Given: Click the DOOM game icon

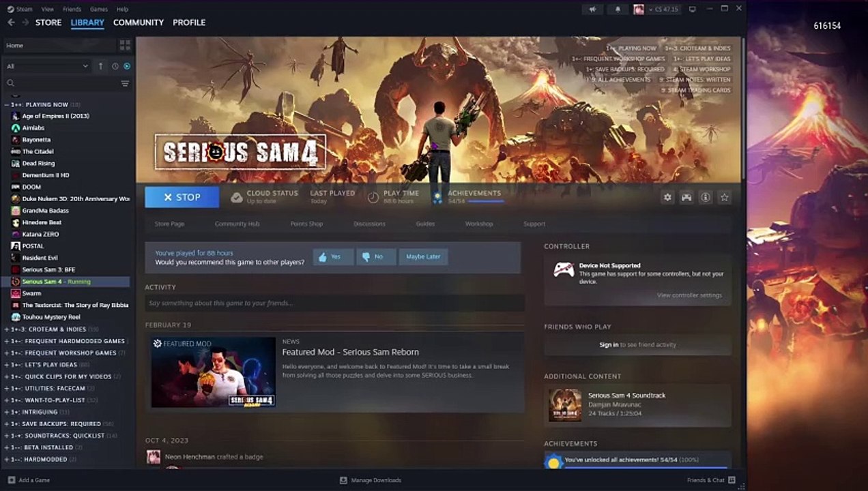Looking at the screenshot, I should click(x=16, y=187).
